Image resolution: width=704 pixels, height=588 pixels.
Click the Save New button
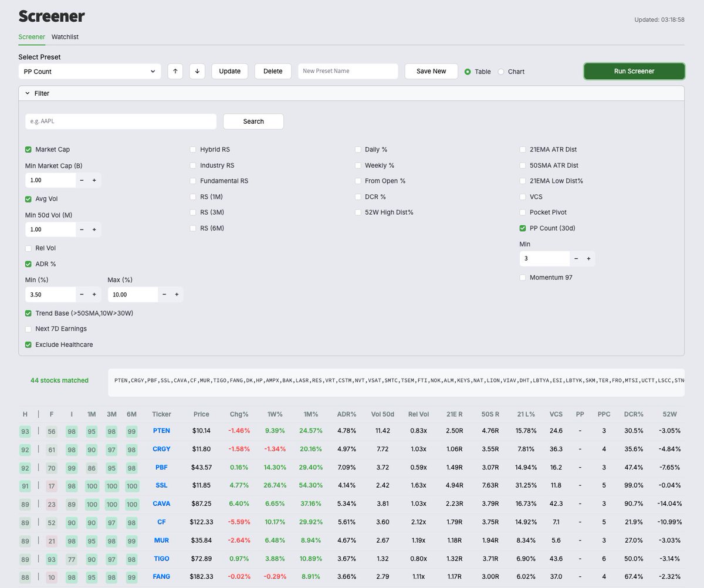[431, 71]
